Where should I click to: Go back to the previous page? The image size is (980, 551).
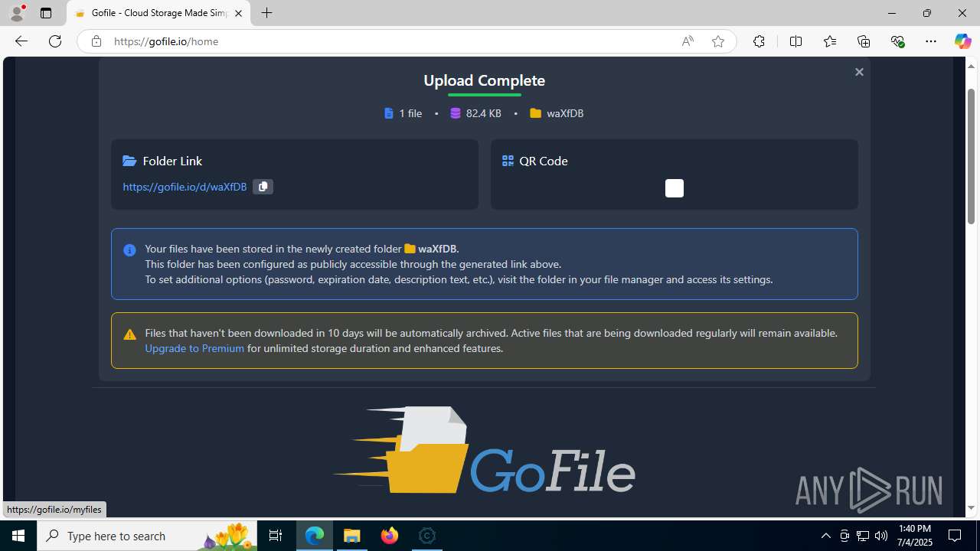point(21,41)
